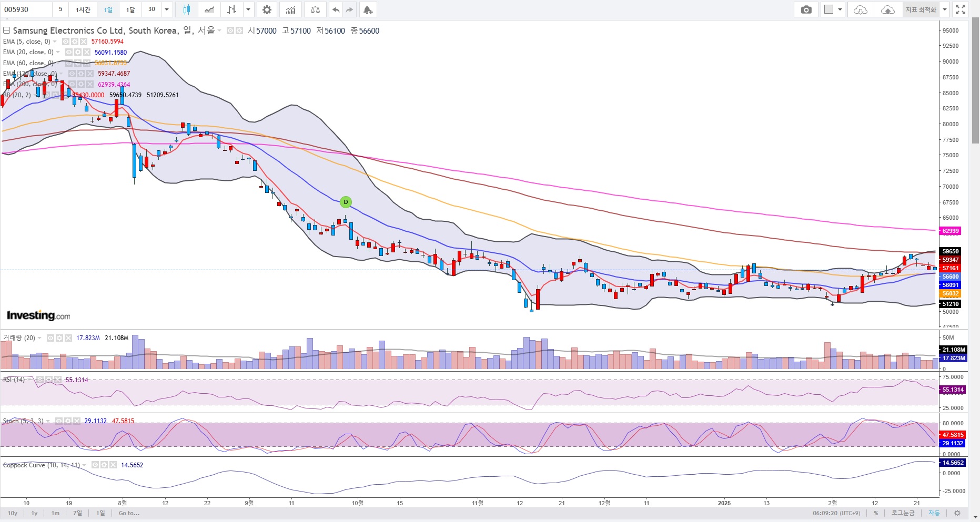
Task: Toggle visibility of the Stoch (5, 3, 3) indicator
Action: coord(59,421)
